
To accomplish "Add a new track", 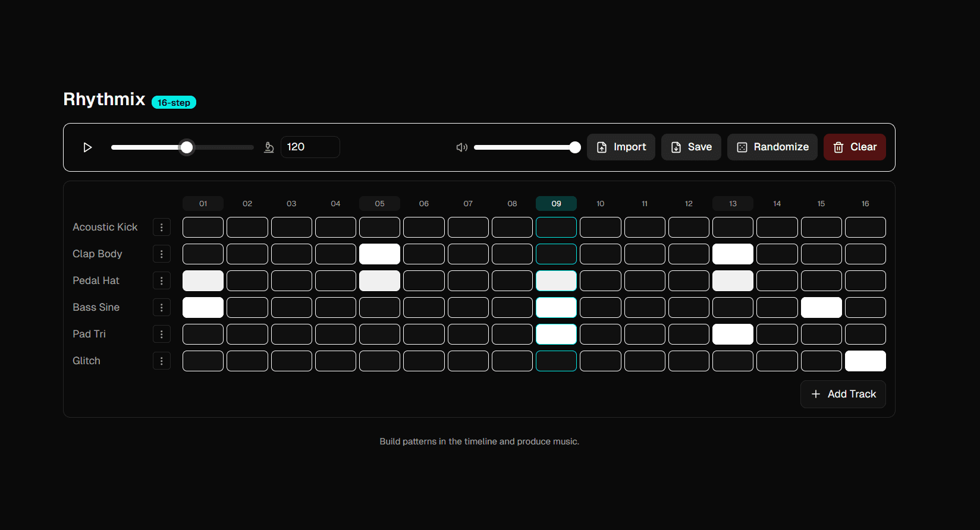I will [x=843, y=394].
